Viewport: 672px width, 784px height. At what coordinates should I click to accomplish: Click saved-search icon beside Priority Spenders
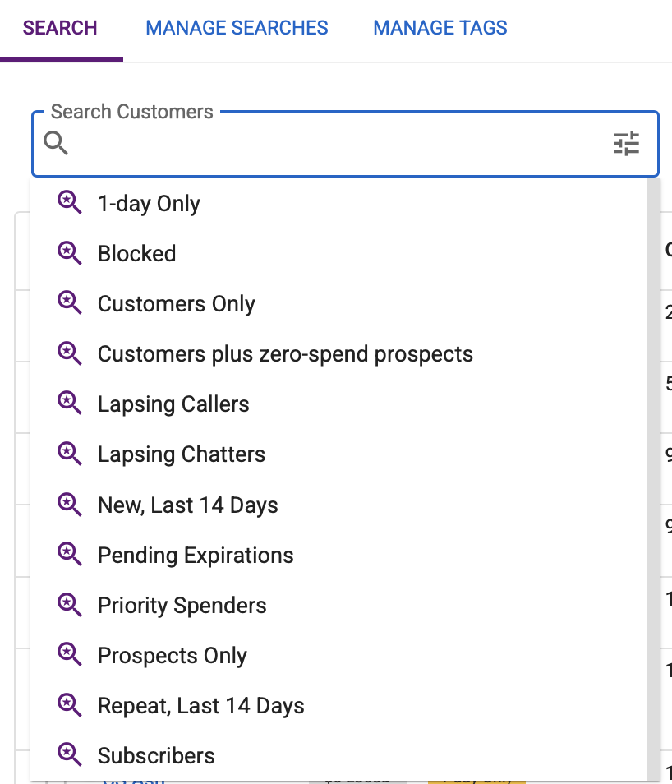(x=69, y=605)
